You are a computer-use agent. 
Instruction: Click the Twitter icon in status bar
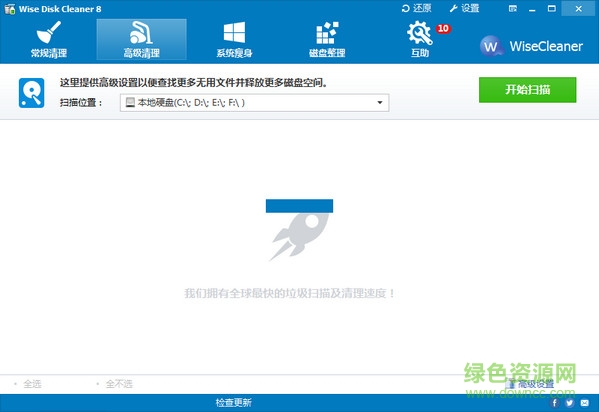click(570, 402)
